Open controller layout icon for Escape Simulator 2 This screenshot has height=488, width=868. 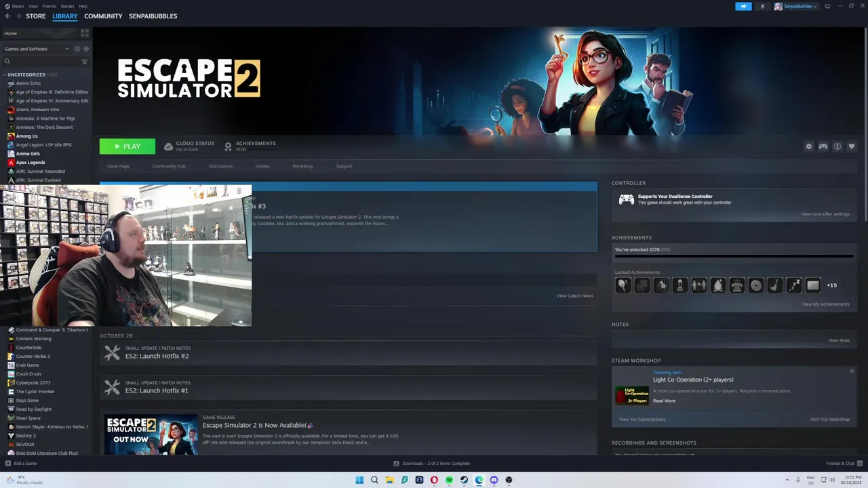click(x=823, y=146)
